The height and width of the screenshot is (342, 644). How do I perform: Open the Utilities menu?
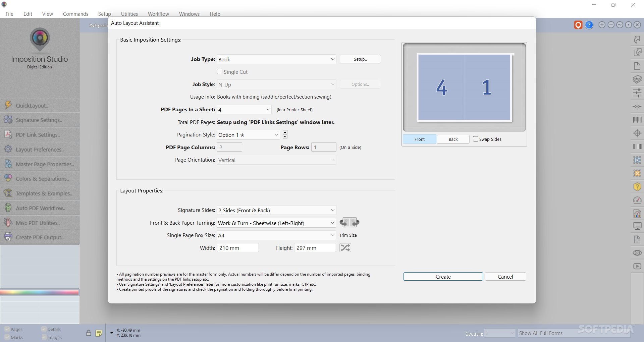(129, 14)
